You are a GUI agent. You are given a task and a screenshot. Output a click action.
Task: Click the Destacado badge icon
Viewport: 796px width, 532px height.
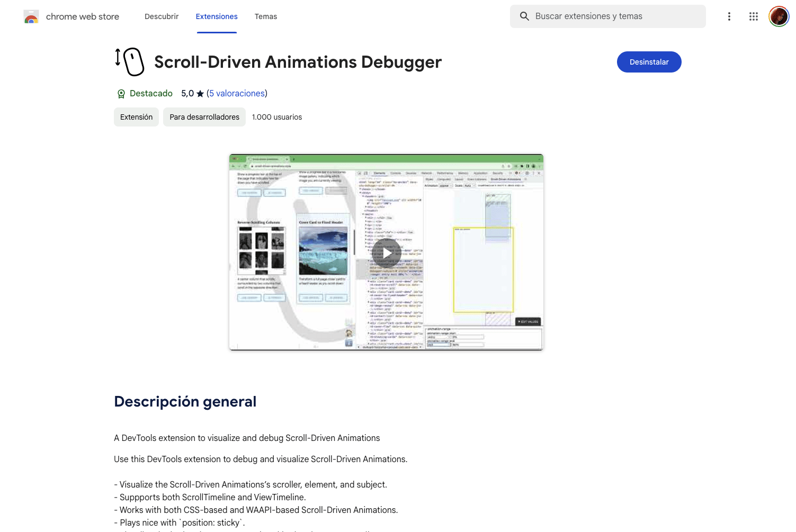tap(121, 94)
